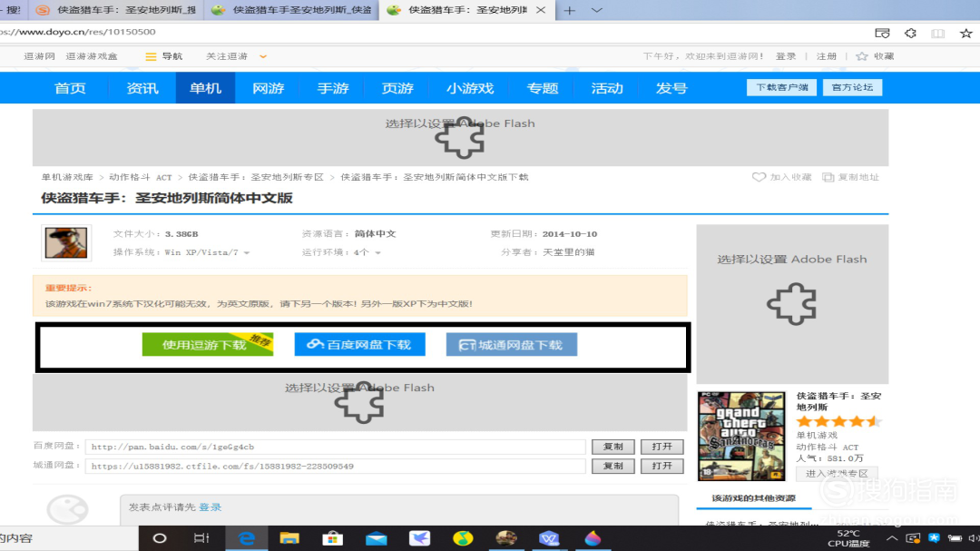Click 动作格斗 ACT breadcrumb link
This screenshot has width=980, height=551.
point(140,177)
